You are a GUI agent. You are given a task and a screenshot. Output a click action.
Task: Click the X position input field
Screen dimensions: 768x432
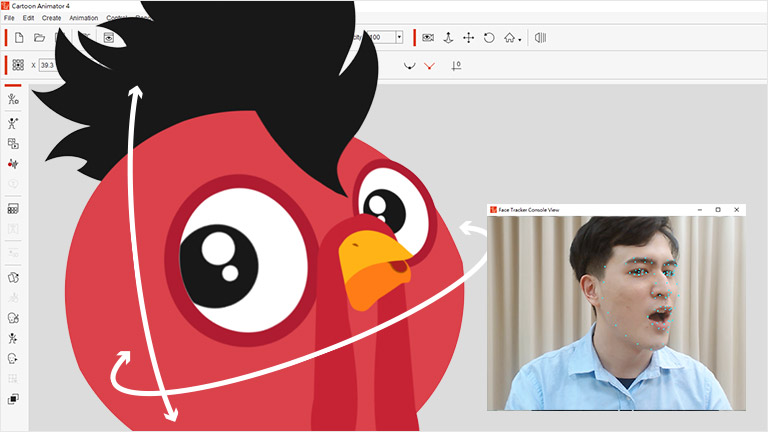coord(48,65)
